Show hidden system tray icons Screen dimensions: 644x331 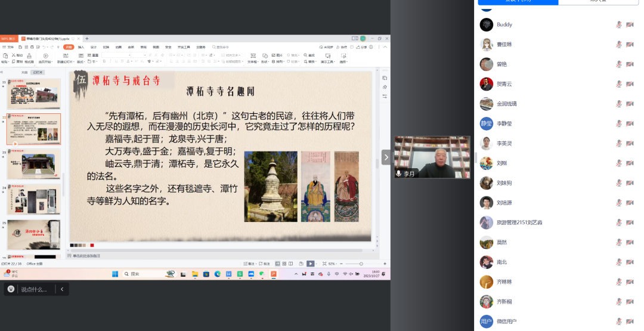coord(296,274)
